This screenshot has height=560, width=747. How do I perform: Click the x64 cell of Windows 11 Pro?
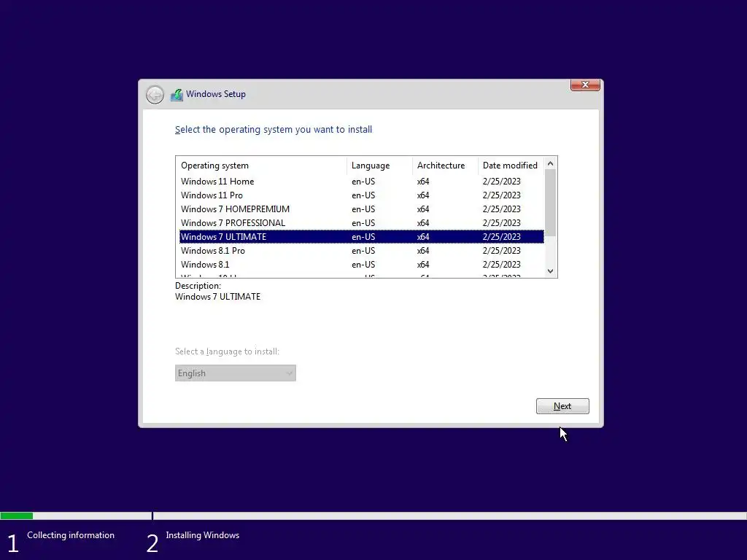tap(423, 195)
